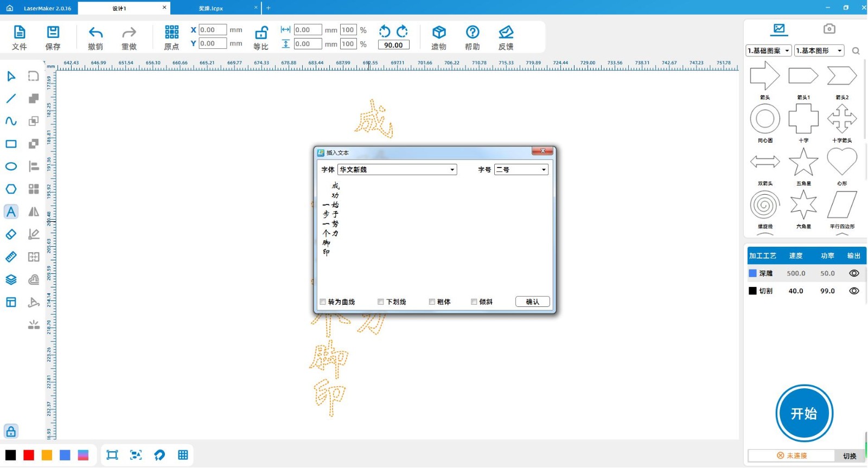The height and width of the screenshot is (468, 868).
Task: Click the big 开始 start button
Action: tap(803, 414)
